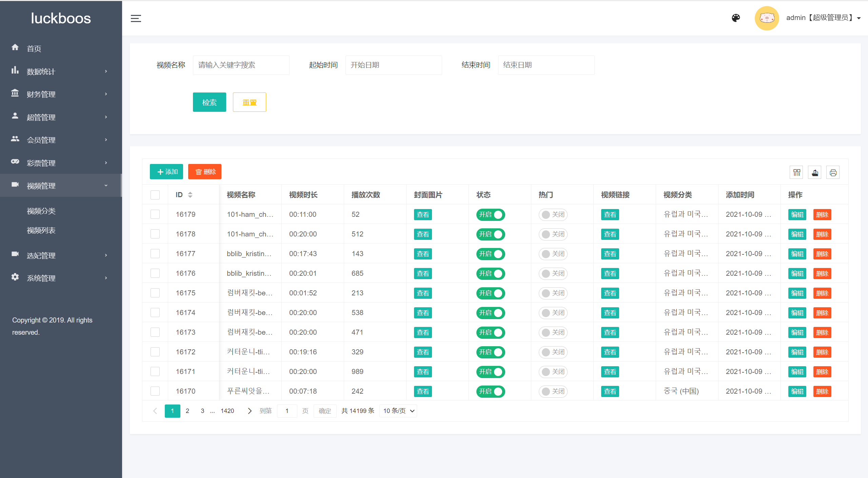
Task: Click the export/download icon in toolbar
Action: [814, 172]
